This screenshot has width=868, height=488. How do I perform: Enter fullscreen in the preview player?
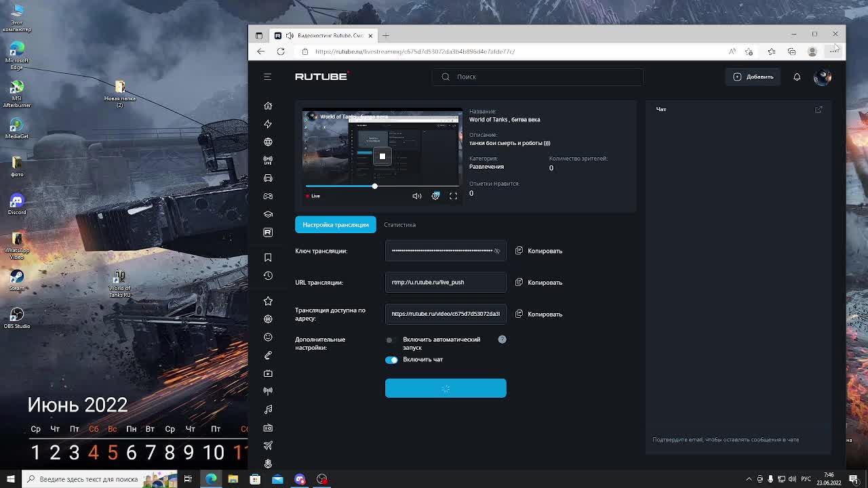(453, 196)
